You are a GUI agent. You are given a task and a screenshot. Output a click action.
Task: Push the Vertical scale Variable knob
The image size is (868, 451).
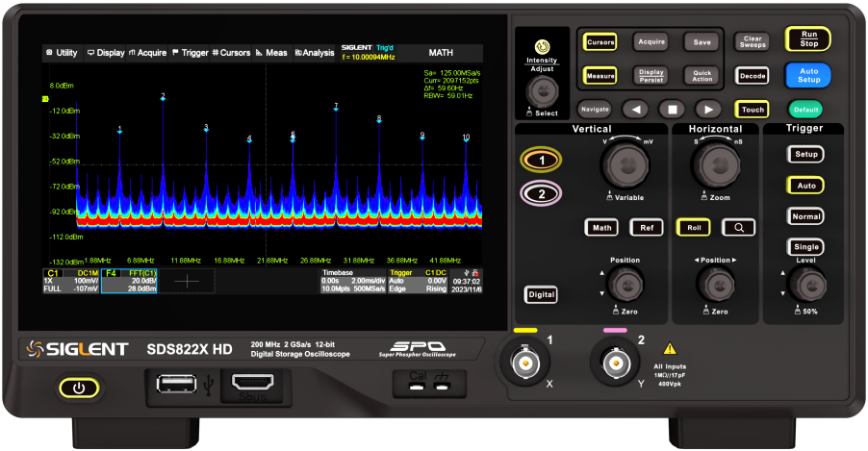coord(627,164)
